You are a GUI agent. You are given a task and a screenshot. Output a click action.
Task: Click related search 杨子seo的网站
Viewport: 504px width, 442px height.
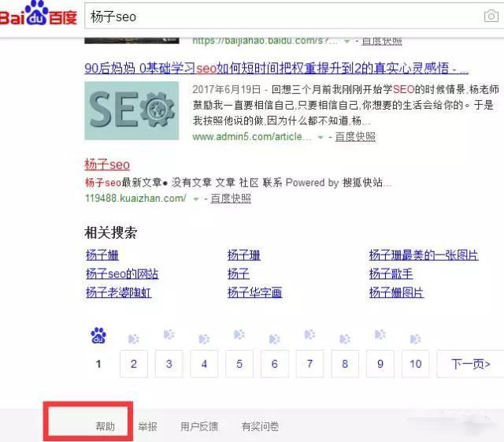pyautogui.click(x=122, y=274)
